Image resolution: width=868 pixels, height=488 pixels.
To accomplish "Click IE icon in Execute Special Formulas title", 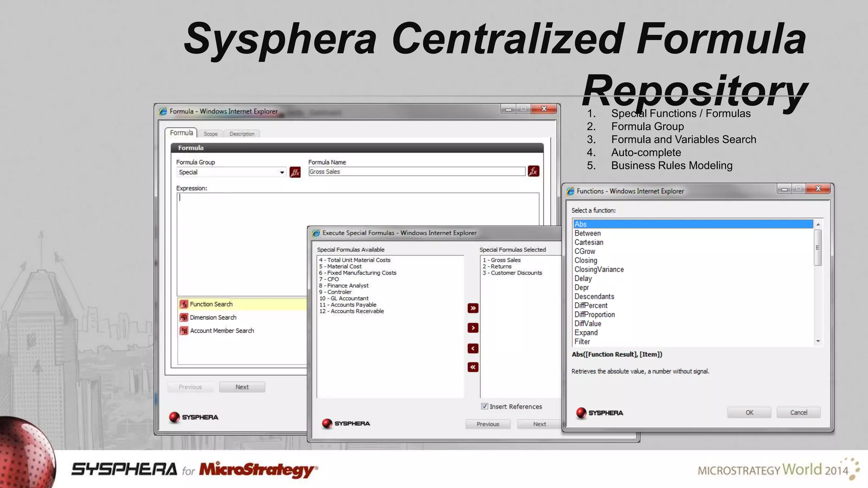I will [316, 233].
